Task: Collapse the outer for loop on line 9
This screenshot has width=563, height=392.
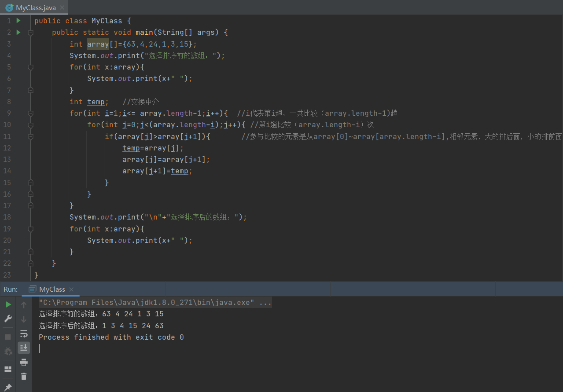Action: (30, 114)
